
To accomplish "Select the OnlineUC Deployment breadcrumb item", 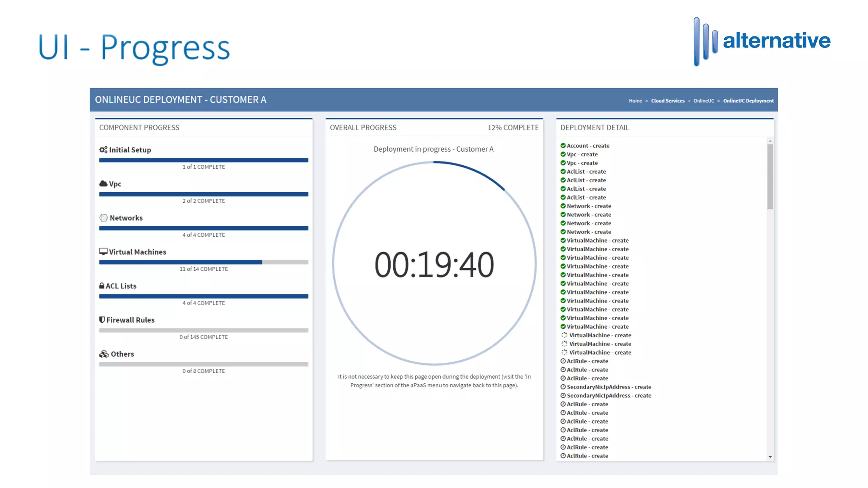I will (748, 101).
